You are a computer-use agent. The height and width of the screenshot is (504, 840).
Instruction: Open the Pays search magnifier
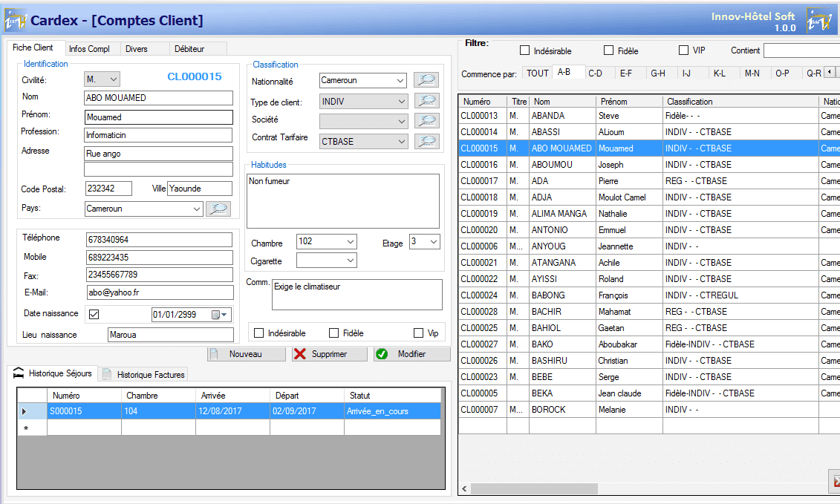tap(219, 209)
